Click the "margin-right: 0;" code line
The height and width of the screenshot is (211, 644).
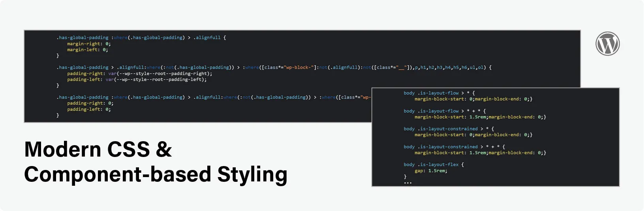coord(88,44)
